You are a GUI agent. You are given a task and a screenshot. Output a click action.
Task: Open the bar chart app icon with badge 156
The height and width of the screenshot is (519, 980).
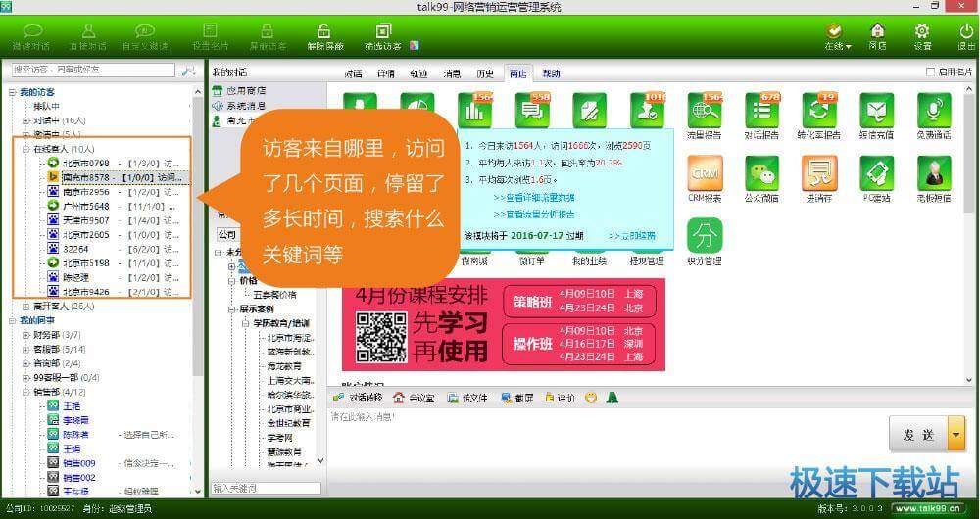coord(475,111)
